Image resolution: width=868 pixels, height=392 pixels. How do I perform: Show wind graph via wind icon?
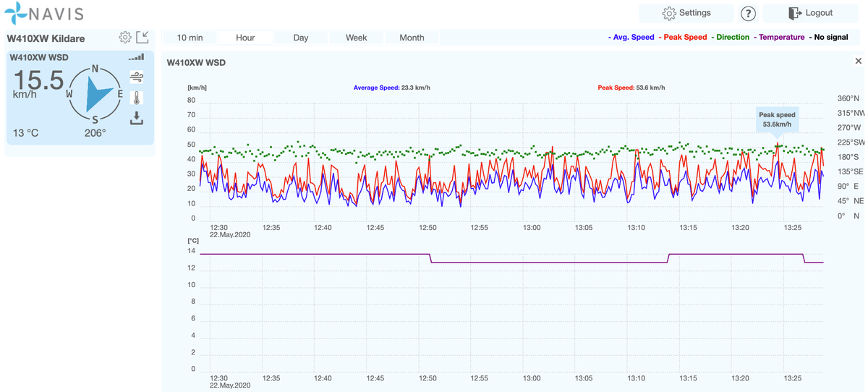tap(137, 77)
